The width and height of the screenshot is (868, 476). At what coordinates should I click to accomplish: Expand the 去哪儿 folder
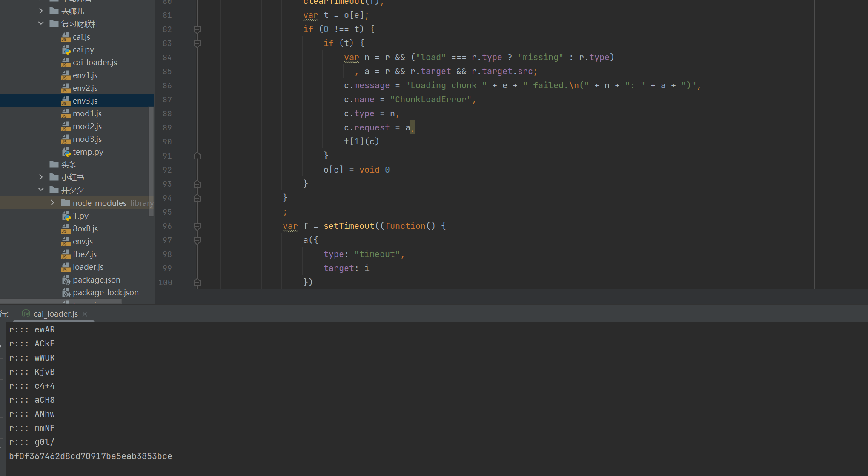pyautogui.click(x=41, y=11)
